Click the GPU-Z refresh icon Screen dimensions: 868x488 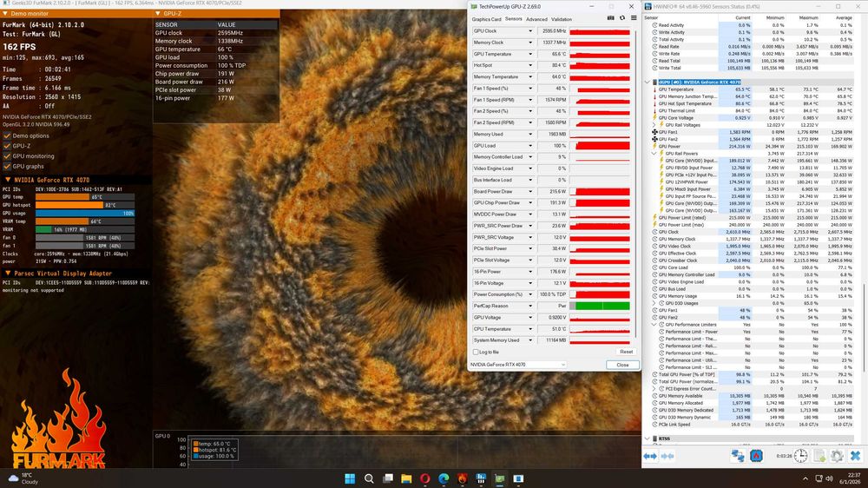(622, 18)
